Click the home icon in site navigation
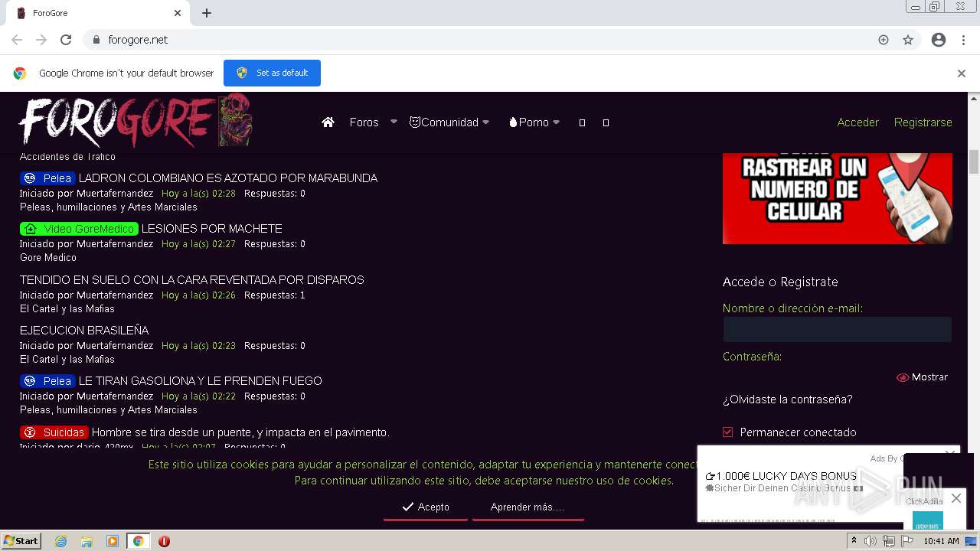This screenshot has width=980, height=551. tap(328, 122)
